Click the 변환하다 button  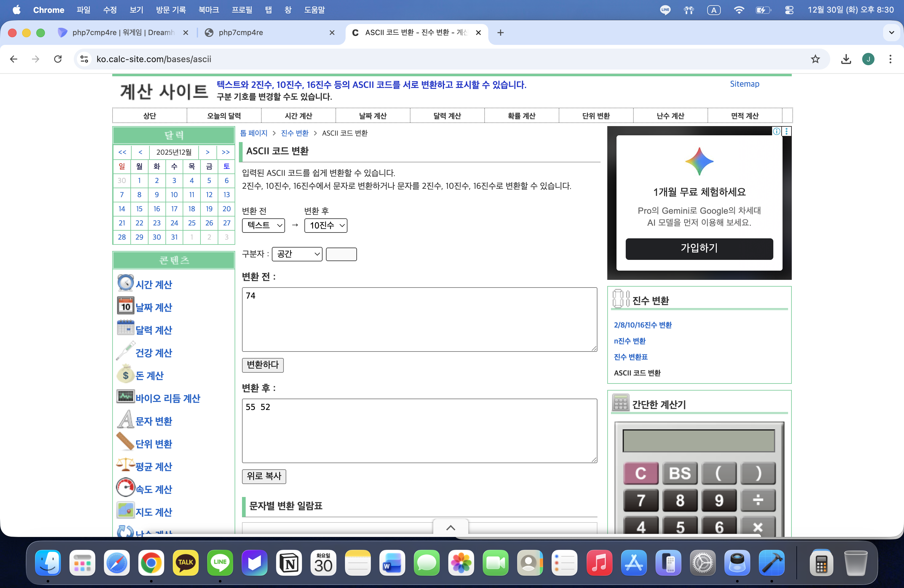click(263, 365)
